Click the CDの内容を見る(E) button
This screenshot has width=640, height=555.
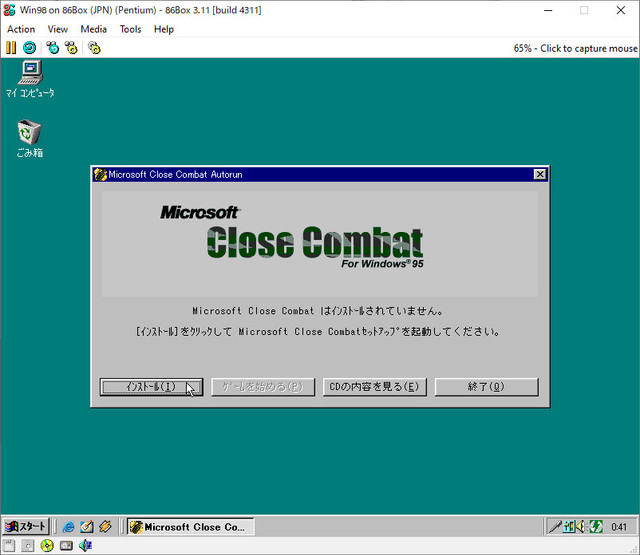(375, 387)
